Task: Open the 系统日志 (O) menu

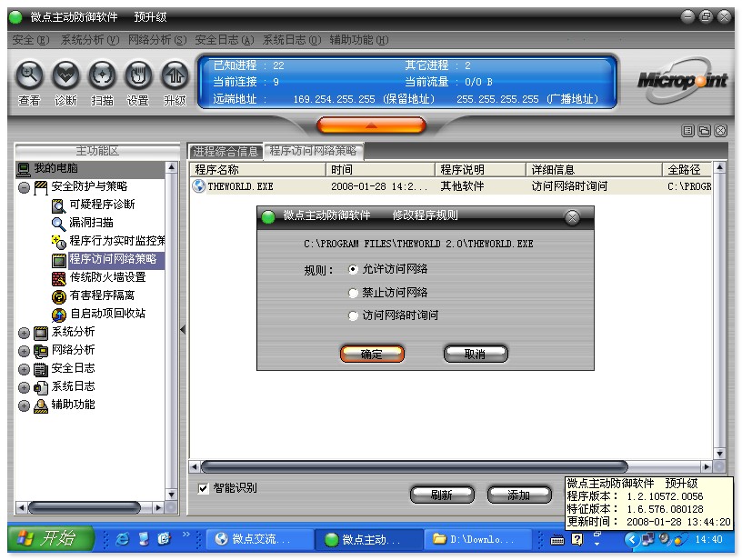Action: [292, 40]
